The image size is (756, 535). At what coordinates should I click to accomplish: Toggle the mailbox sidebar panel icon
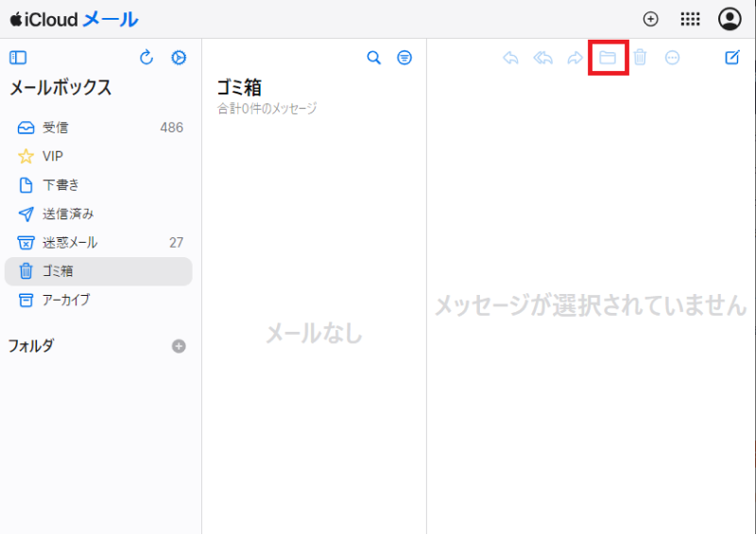tap(18, 58)
